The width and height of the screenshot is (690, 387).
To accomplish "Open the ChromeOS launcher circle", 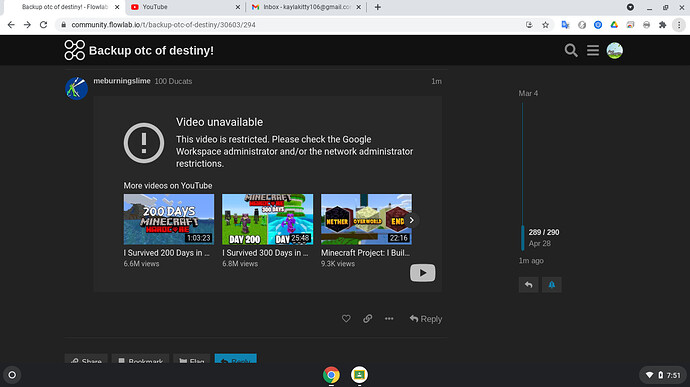I will point(12,375).
